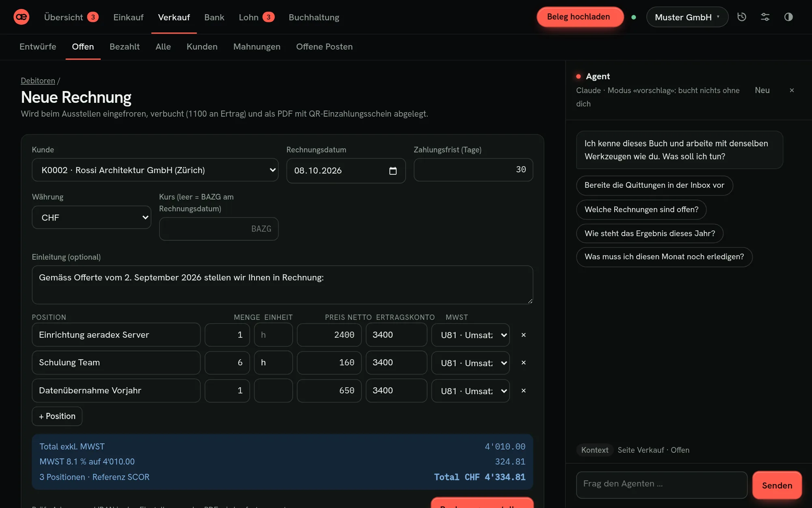Open MWST dropdown for Schulung Team
The height and width of the screenshot is (508, 812).
[471, 363]
